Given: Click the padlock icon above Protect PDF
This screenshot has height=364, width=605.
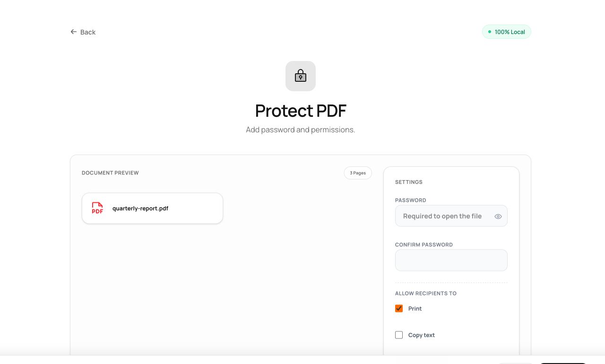Looking at the screenshot, I should click(x=301, y=76).
